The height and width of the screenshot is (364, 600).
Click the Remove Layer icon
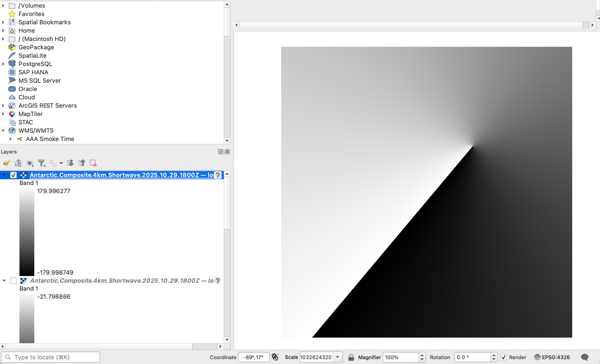pos(93,163)
